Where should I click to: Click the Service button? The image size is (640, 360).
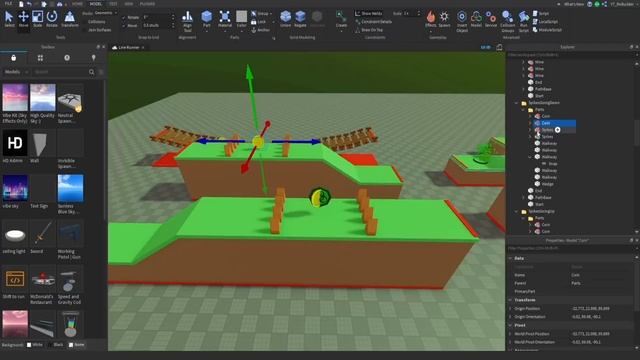coord(491,19)
